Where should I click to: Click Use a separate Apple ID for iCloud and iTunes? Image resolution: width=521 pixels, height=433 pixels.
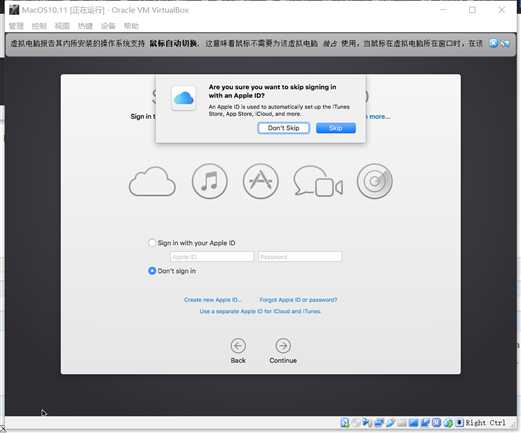pos(260,311)
